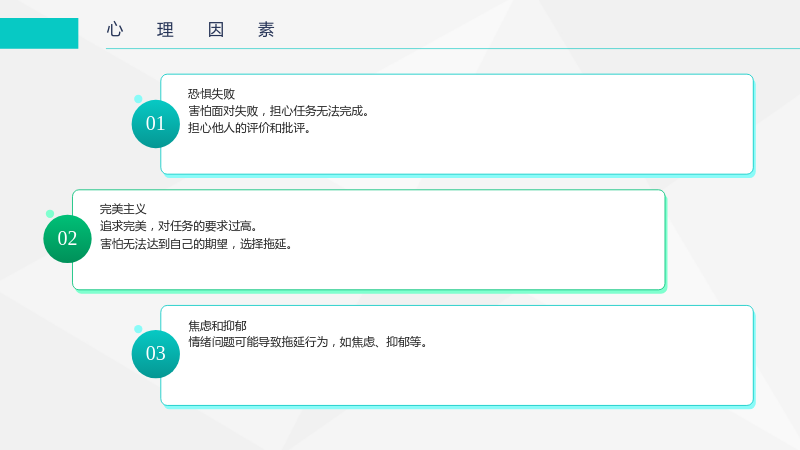Click the 01 numbered circle badge
This screenshot has width=800, height=450.
tap(156, 124)
